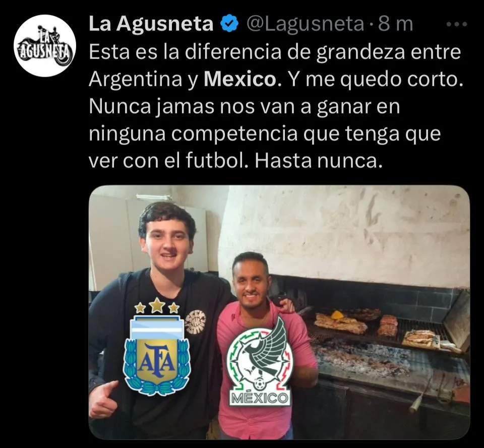Click the México federation crest overlay
The image size is (484, 448).
point(260,361)
